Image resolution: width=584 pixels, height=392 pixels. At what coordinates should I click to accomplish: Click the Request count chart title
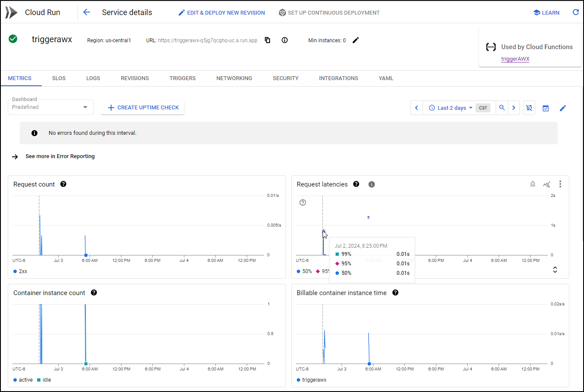point(34,184)
